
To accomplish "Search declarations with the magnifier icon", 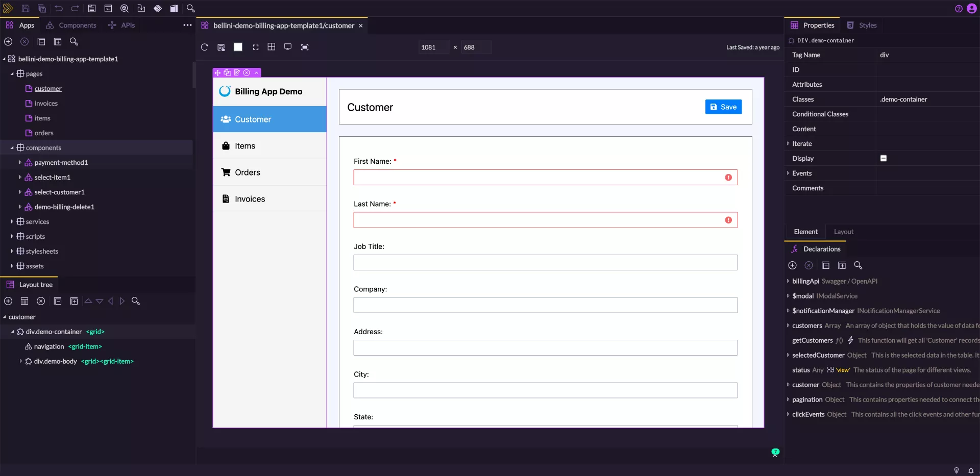I will (x=858, y=265).
